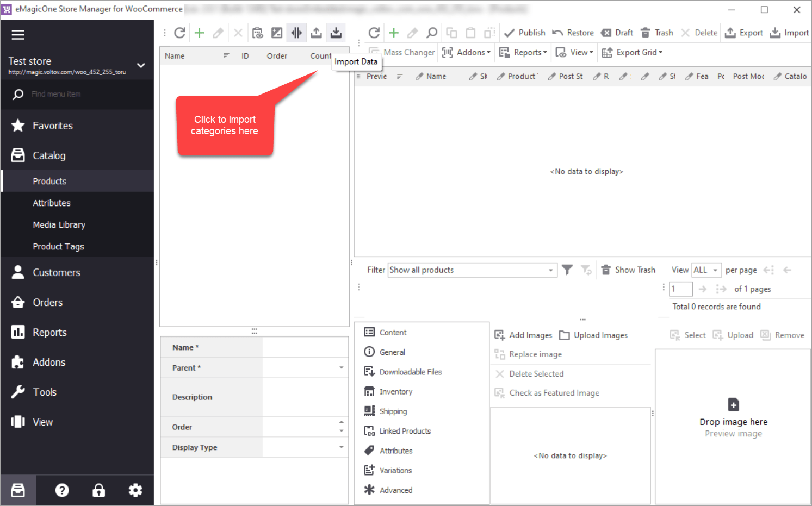Increase Order value with stepper up arrow
The height and width of the screenshot is (506, 812).
coord(342,422)
